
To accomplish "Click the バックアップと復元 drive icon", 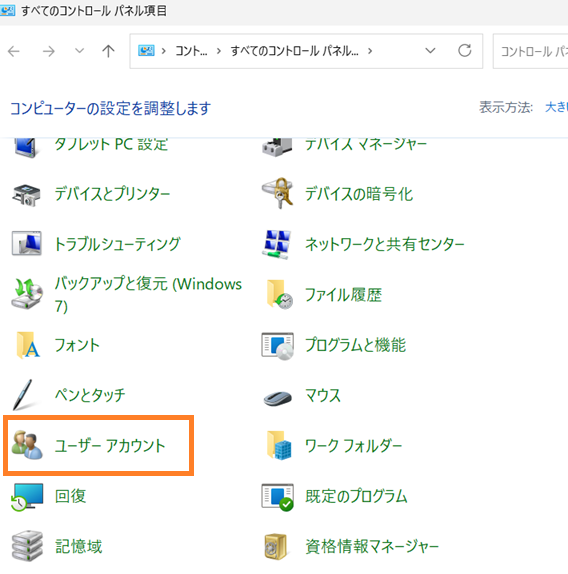I will pyautogui.click(x=27, y=294).
